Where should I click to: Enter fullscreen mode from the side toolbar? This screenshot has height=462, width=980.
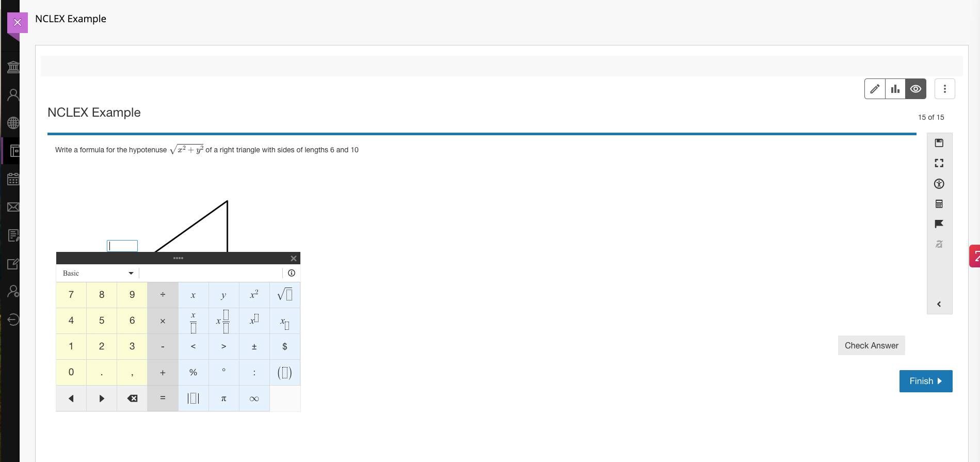pyautogui.click(x=939, y=163)
